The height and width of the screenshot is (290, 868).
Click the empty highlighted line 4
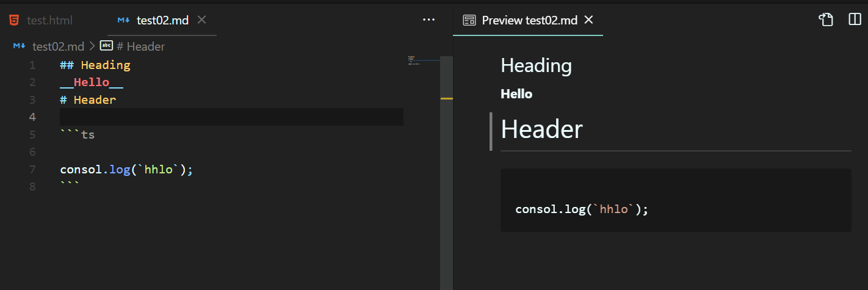pyautogui.click(x=231, y=117)
